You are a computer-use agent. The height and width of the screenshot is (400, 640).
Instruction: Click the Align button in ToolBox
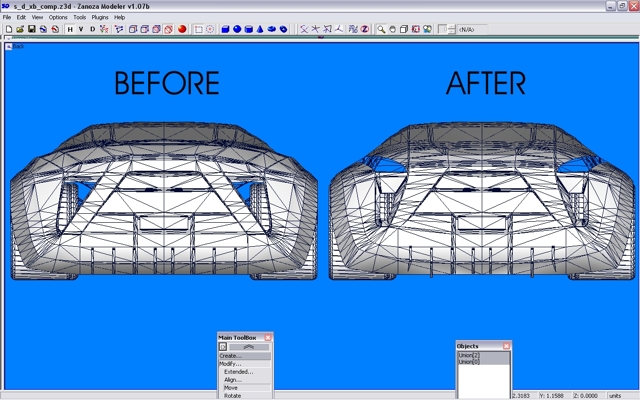click(232, 380)
